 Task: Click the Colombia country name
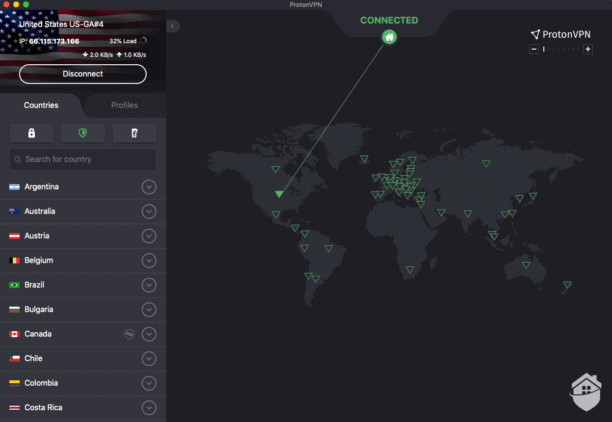pos(41,383)
